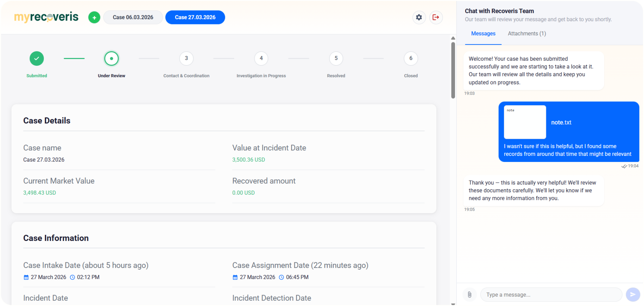644x306 pixels.
Task: Click the green add new case button
Action: point(94,17)
